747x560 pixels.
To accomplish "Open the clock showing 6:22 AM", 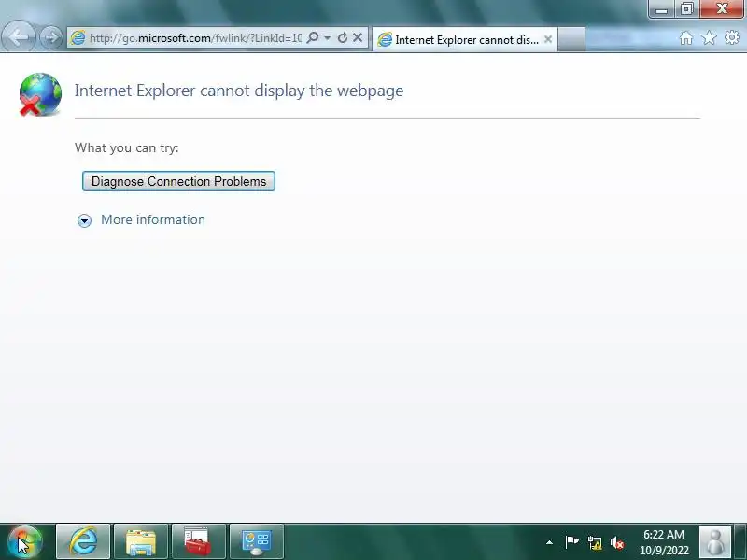I will pyautogui.click(x=664, y=542).
